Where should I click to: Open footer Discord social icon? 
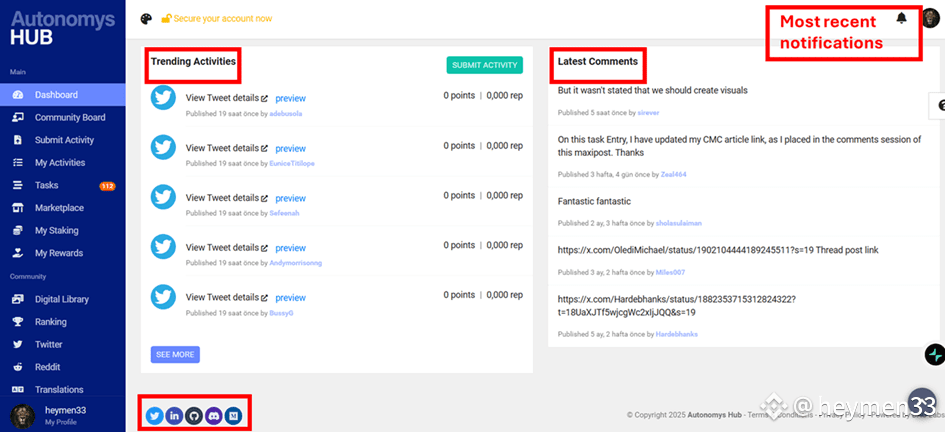pos(213,416)
